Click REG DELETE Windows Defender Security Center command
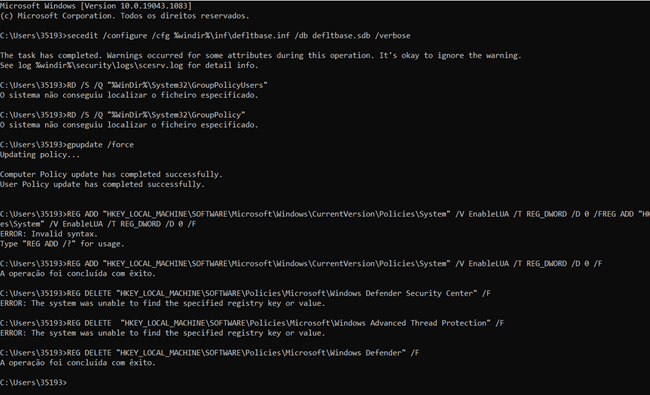The image size is (650, 395). [x=245, y=293]
